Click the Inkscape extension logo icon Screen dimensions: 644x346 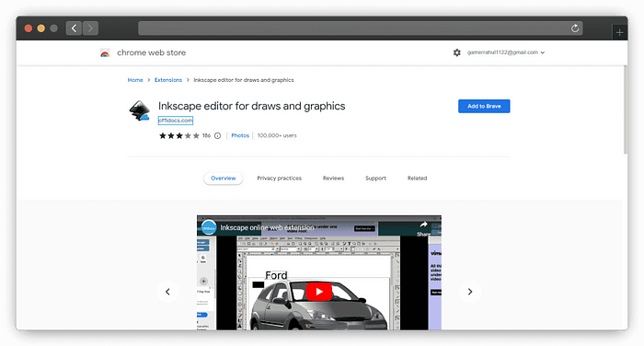[140, 110]
